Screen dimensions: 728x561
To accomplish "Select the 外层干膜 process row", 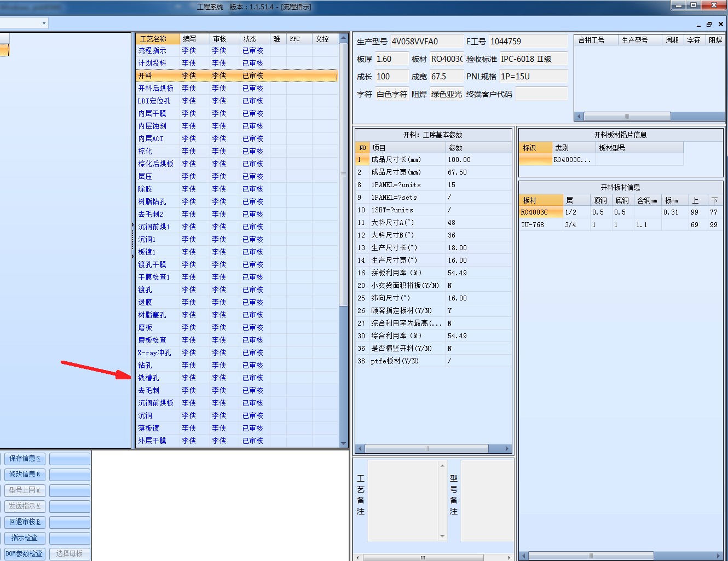I will click(x=236, y=441).
